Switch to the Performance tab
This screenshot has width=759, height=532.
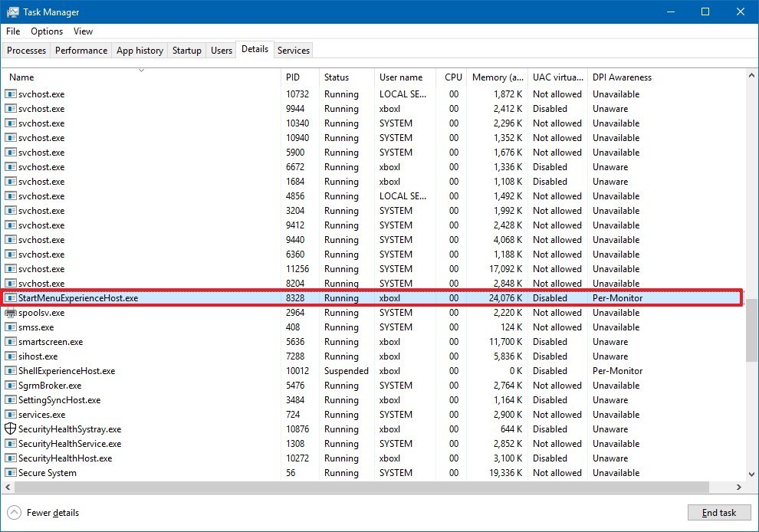80,51
